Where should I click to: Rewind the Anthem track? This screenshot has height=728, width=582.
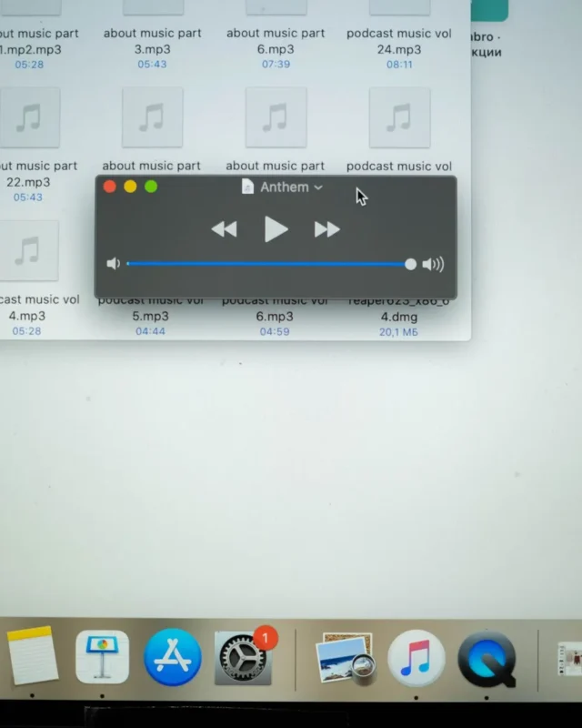(x=225, y=229)
